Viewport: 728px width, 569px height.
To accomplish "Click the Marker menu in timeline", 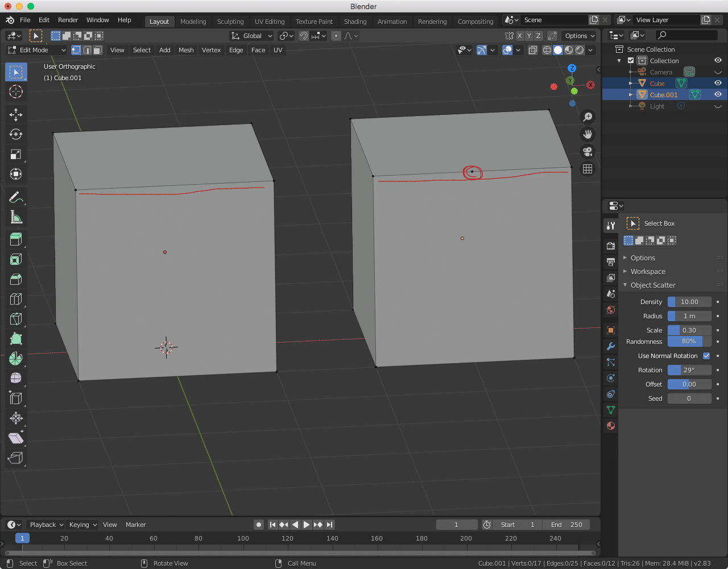I will coord(136,525).
